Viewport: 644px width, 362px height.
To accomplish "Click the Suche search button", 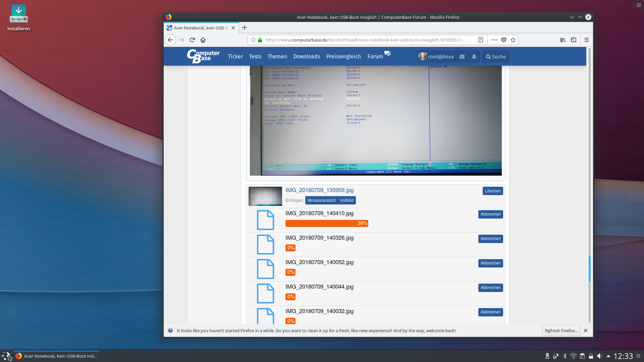I will tap(496, 57).
